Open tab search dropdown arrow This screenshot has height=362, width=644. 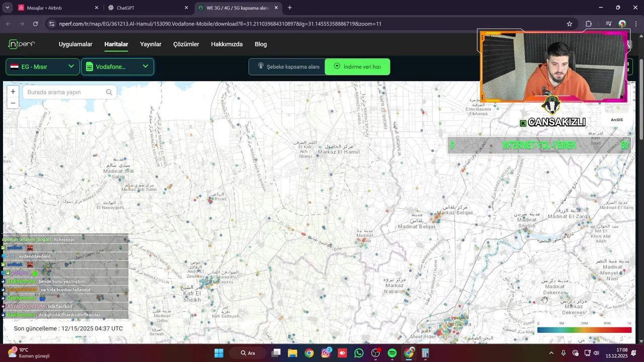click(7, 8)
